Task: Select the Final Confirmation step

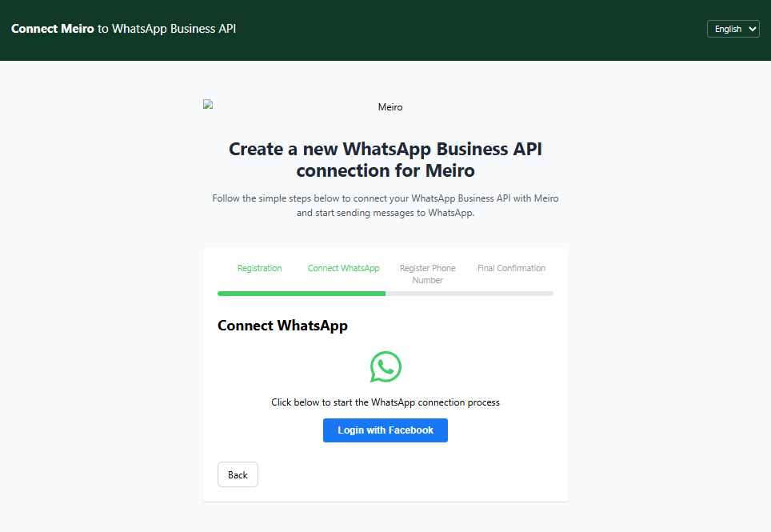Action: 511,268
